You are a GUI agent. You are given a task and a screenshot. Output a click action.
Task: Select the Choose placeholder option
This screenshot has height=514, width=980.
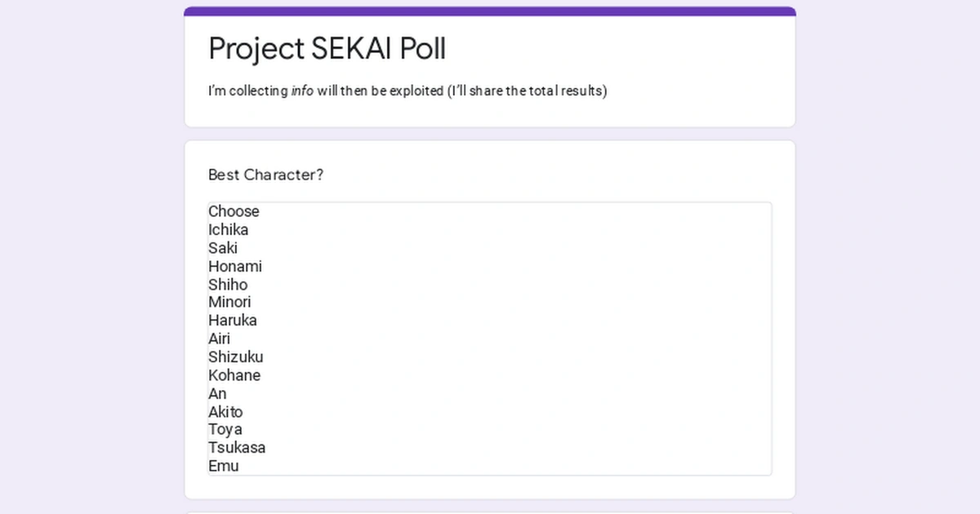click(x=234, y=211)
